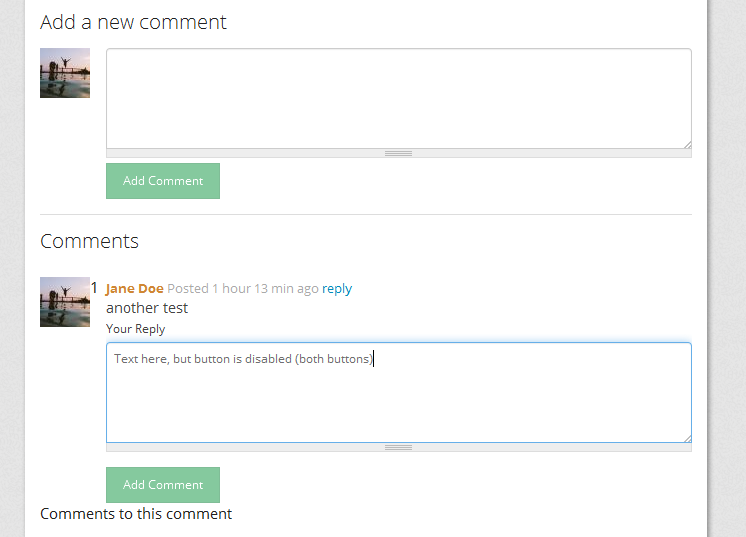Click the typed reply text about disabled buttons
Viewport: 746px width, 537px height.
tap(243, 359)
